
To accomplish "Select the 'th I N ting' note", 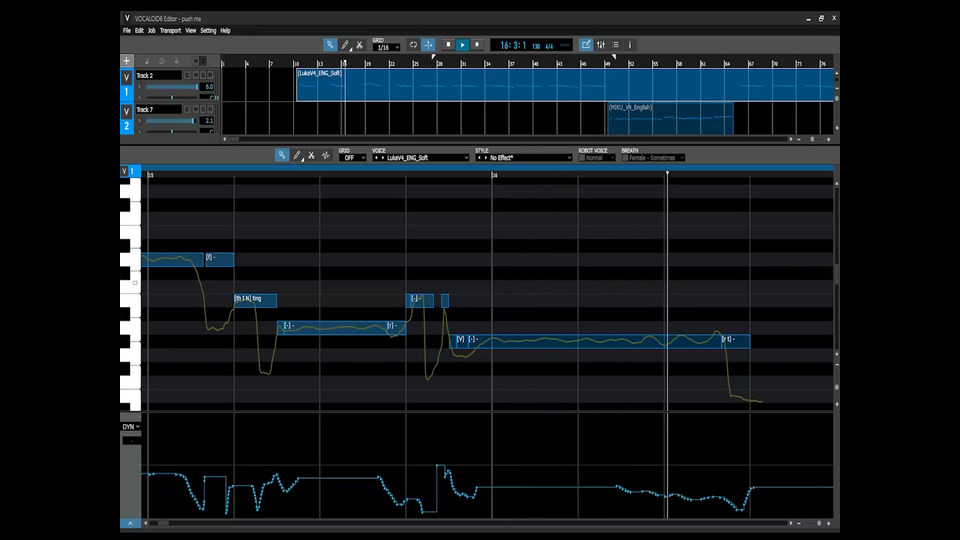I will [255, 300].
